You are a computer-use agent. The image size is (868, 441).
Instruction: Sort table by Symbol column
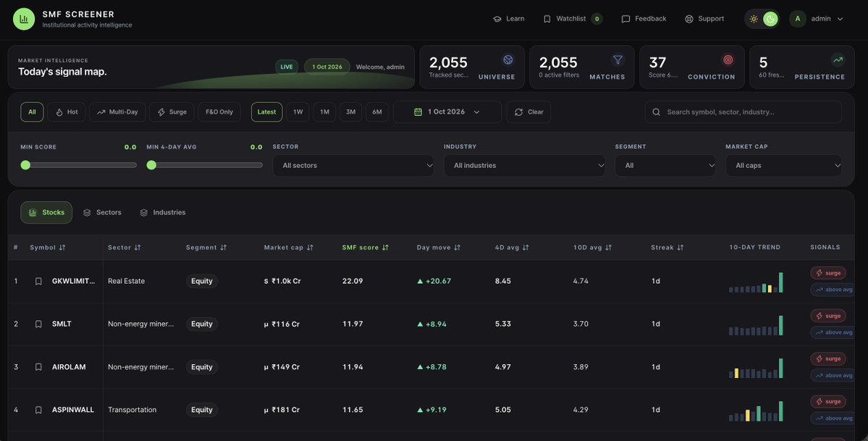[x=48, y=248]
